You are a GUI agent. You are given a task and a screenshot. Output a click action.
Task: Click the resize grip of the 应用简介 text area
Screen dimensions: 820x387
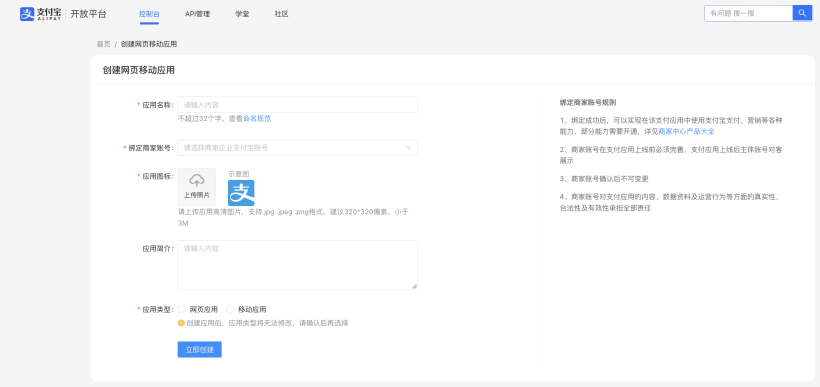(415, 287)
